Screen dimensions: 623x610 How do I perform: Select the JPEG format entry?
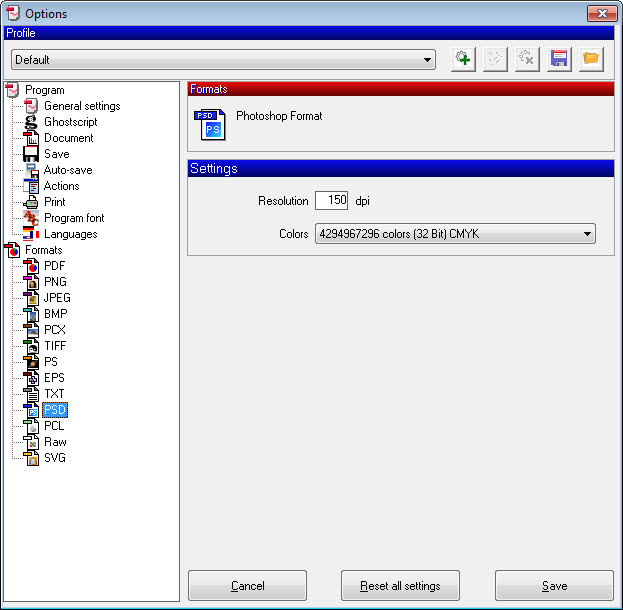tap(57, 298)
